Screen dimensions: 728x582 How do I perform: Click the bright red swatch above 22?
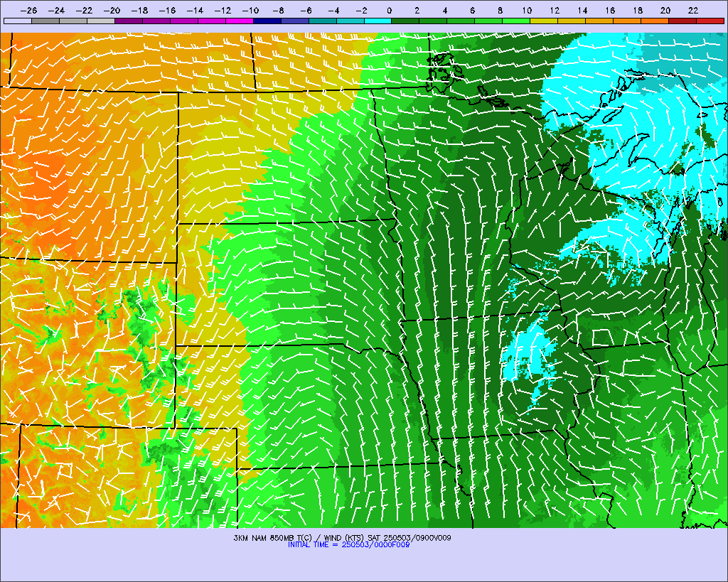[710, 21]
